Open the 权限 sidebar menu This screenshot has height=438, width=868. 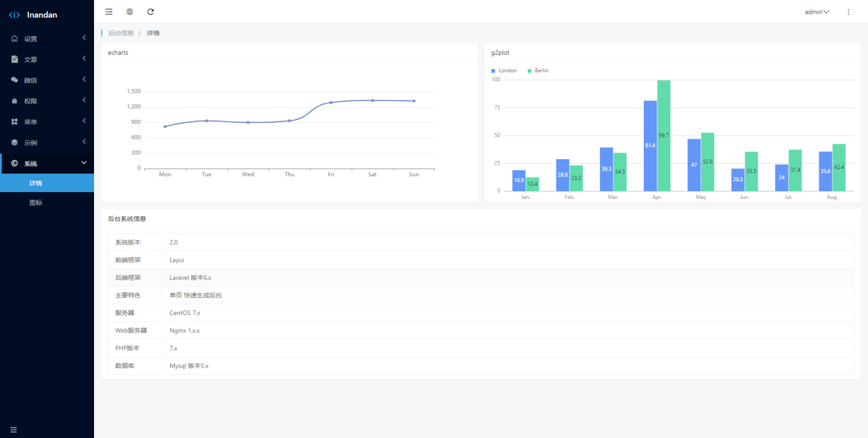(47, 101)
